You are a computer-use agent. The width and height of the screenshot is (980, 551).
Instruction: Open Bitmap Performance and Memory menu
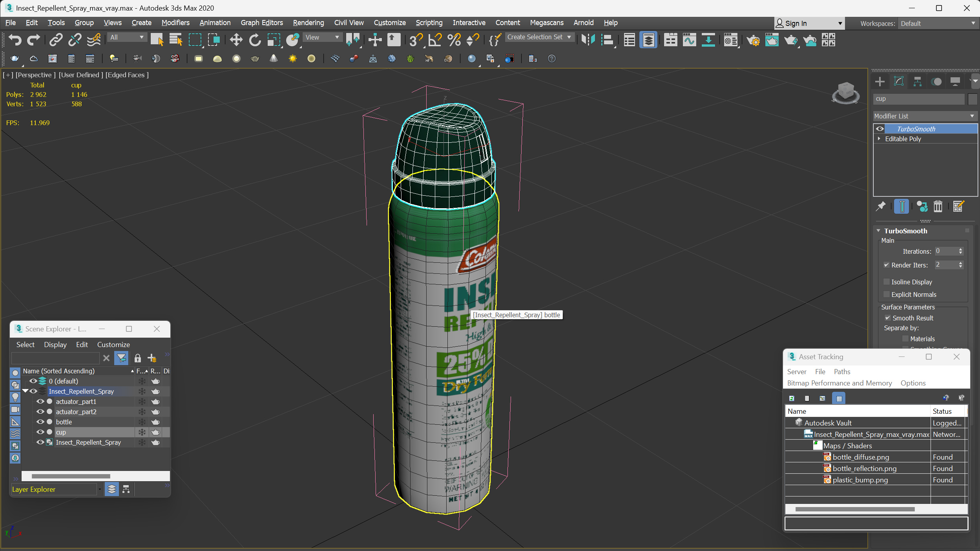tap(839, 383)
